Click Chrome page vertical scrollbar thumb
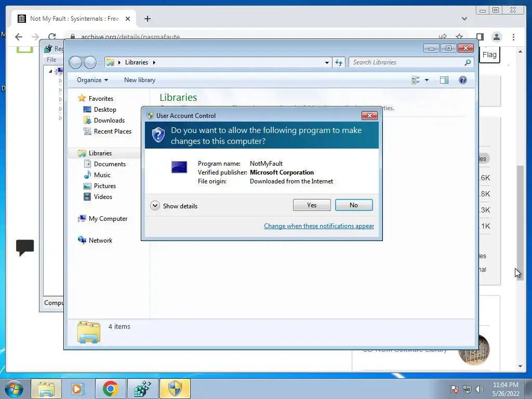The width and height of the screenshot is (532, 399). (520, 222)
